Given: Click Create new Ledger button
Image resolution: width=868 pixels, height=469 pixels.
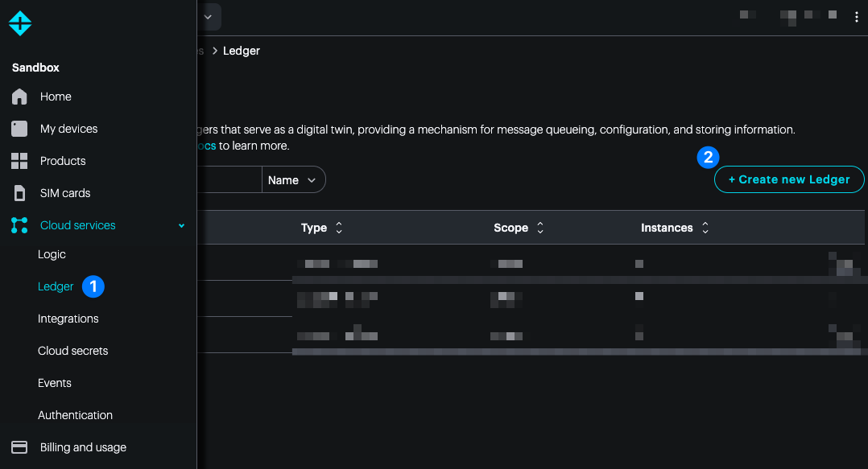Looking at the screenshot, I should 789,179.
